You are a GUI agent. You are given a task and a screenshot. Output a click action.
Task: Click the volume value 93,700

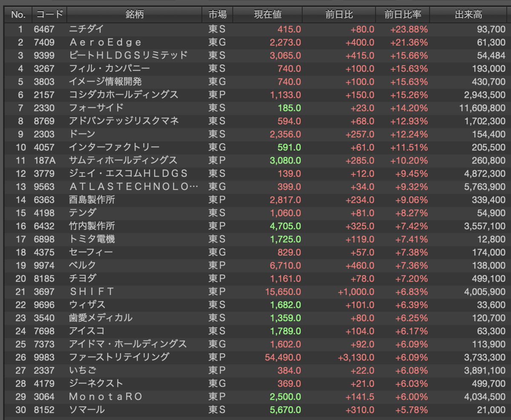coord(492,29)
